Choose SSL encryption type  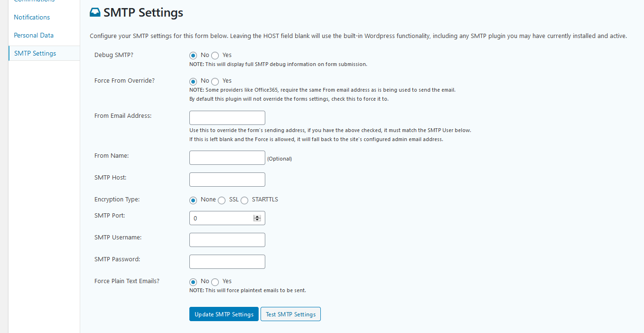click(222, 200)
